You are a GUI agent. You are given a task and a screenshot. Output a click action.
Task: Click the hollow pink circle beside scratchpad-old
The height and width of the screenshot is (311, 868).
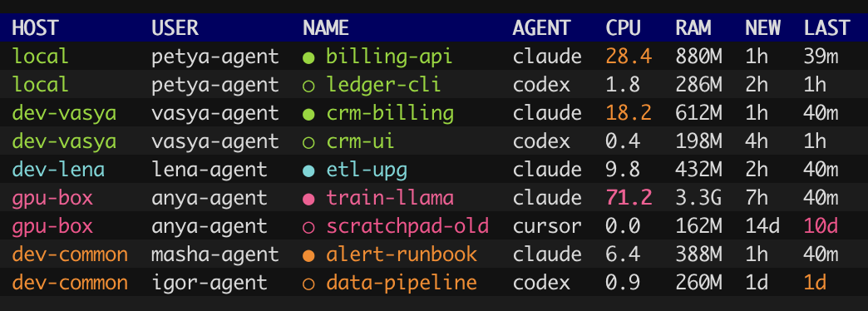click(309, 227)
